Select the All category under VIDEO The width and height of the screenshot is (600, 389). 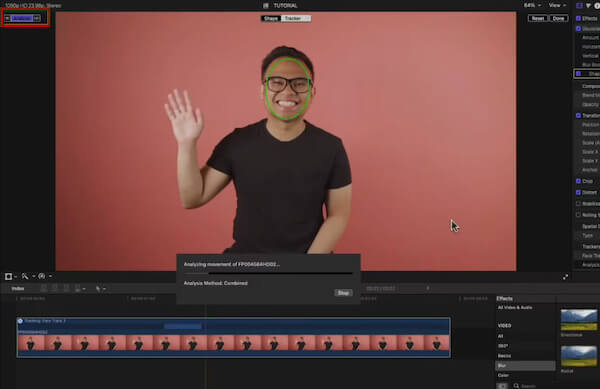pos(501,336)
